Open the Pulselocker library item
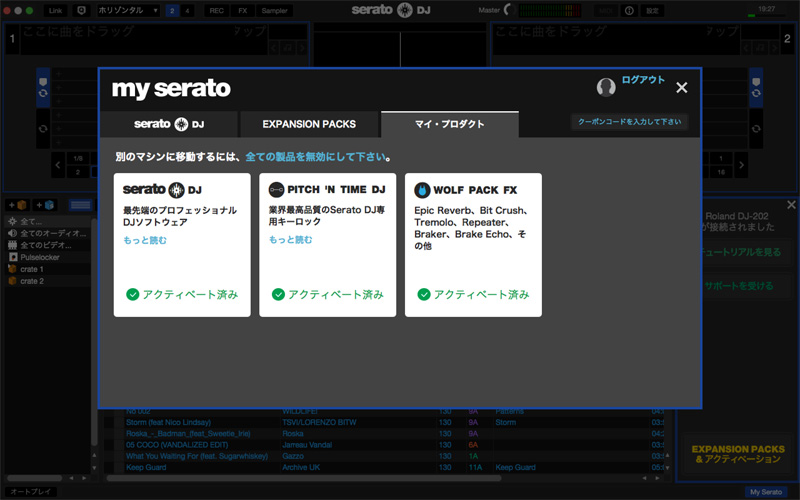Image resolution: width=800 pixels, height=500 pixels. click(x=40, y=257)
